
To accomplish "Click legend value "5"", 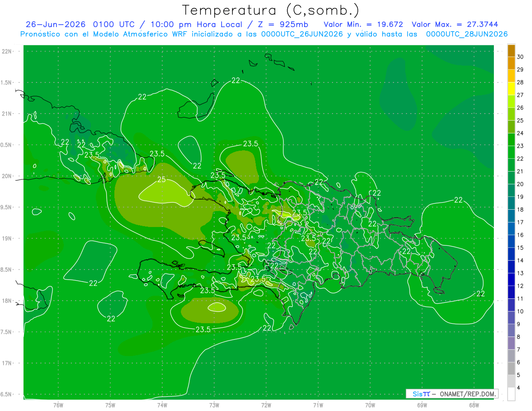I will pyautogui.click(x=519, y=375).
